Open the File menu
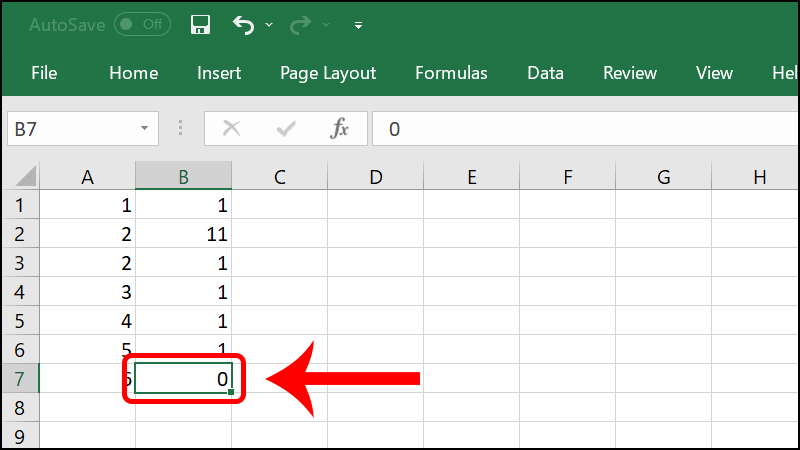This screenshot has width=800, height=450. pos(44,73)
